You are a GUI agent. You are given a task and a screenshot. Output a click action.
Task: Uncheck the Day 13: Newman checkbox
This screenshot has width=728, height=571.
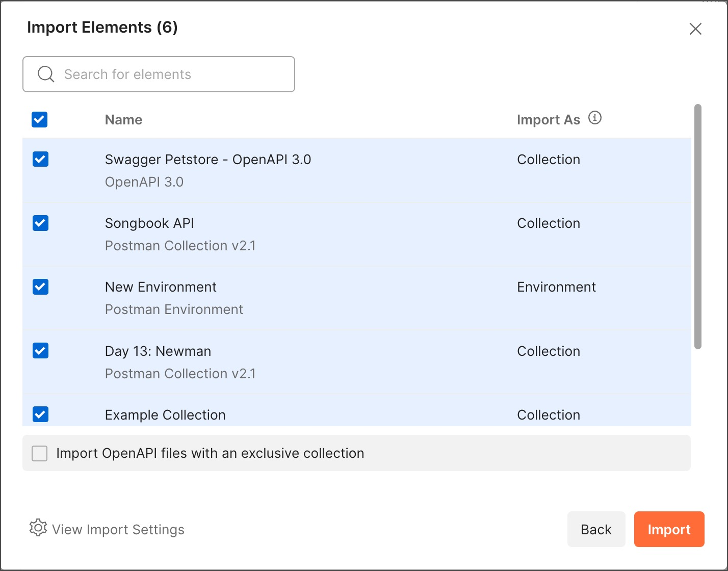click(40, 351)
